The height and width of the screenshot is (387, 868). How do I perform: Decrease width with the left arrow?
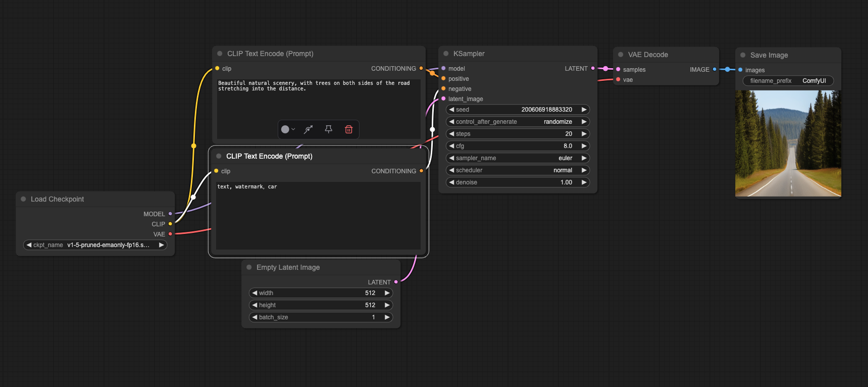click(x=254, y=293)
